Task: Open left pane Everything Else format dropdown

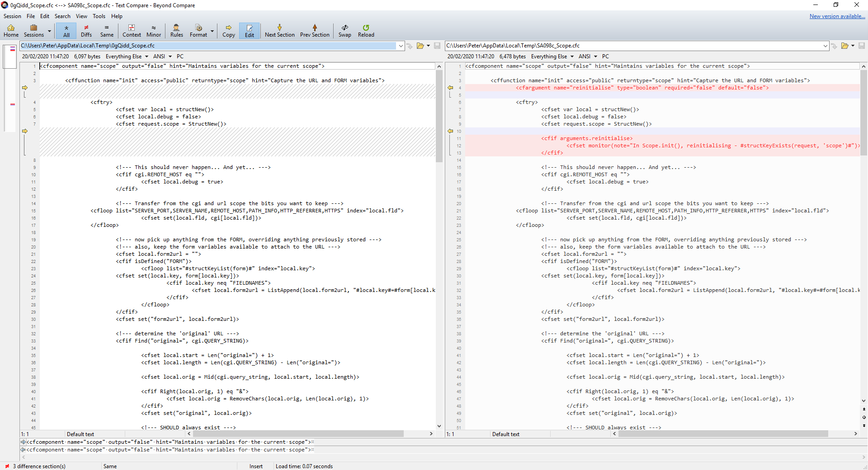Action: [x=127, y=56]
